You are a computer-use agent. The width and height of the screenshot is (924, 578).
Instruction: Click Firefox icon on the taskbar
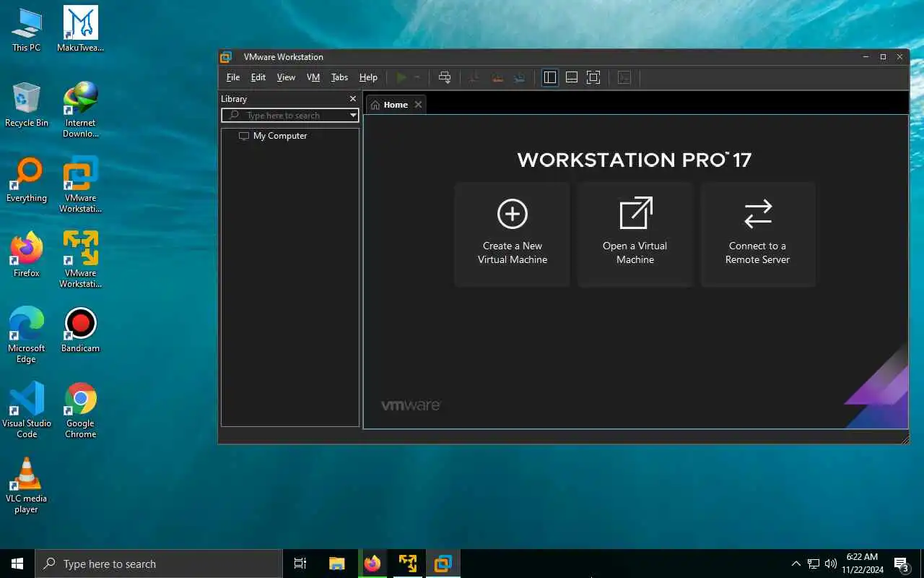pos(372,564)
